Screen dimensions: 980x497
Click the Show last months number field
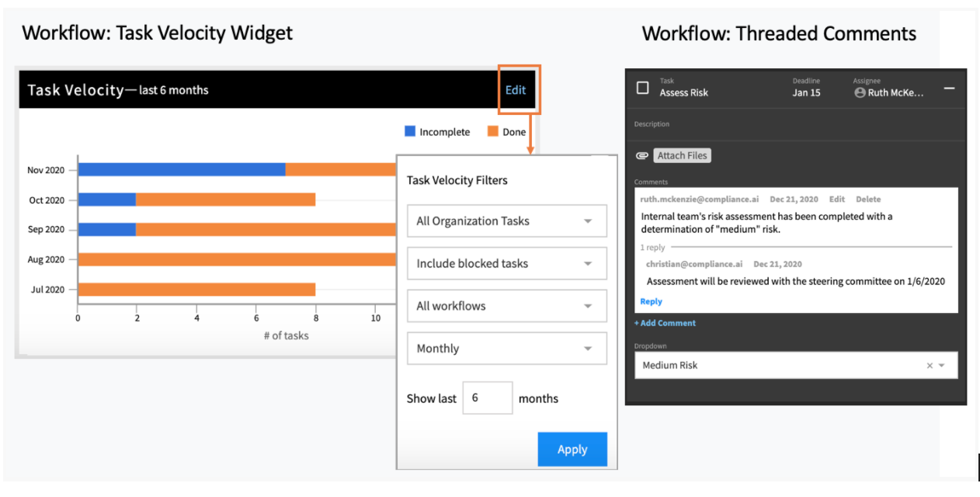488,398
